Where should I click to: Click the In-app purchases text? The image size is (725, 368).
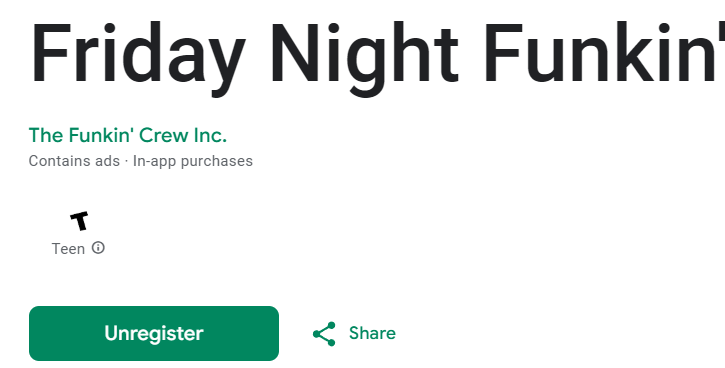pos(193,161)
